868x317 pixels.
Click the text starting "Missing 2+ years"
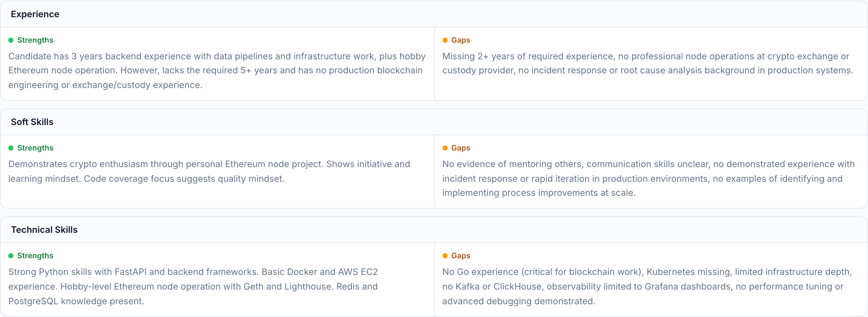(x=647, y=63)
